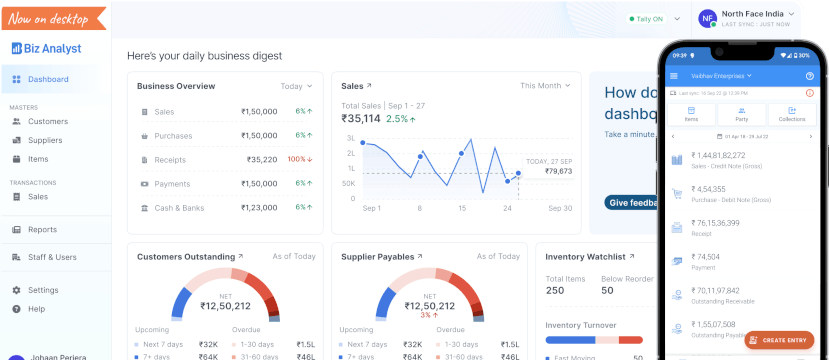The image size is (829, 360).
Task: Open Supplier Payables arrow link icon
Action: pyautogui.click(x=420, y=256)
